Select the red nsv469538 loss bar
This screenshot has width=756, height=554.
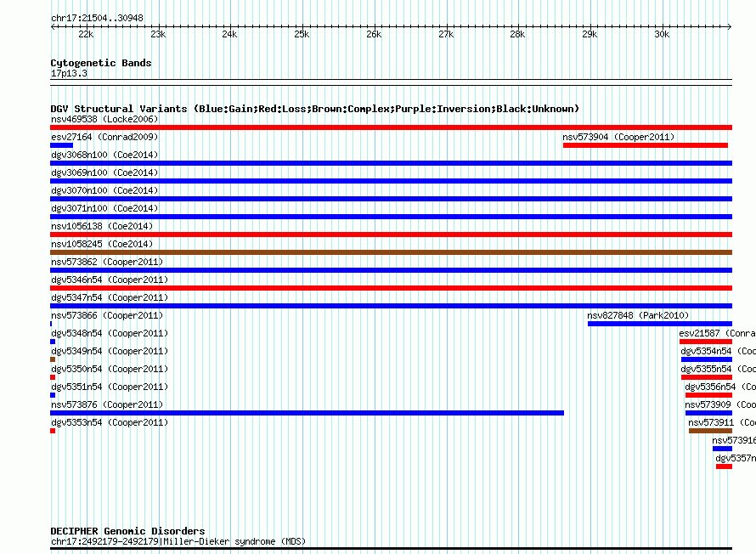(391, 127)
